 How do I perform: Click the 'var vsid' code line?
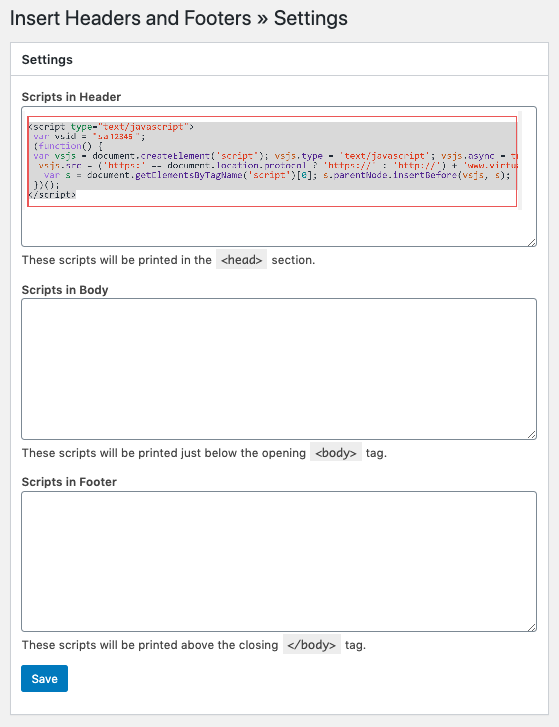pyautogui.click(x=89, y=136)
